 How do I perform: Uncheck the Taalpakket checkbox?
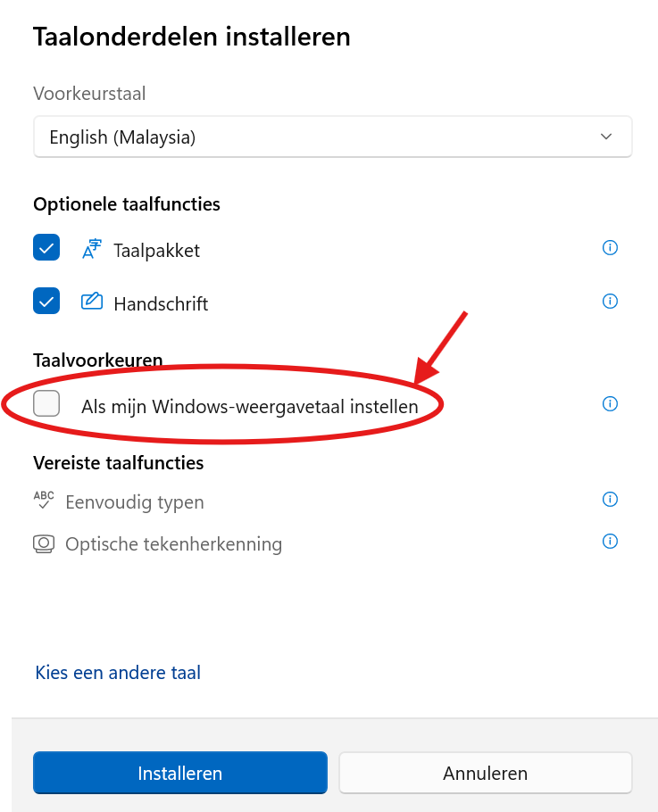click(x=46, y=248)
